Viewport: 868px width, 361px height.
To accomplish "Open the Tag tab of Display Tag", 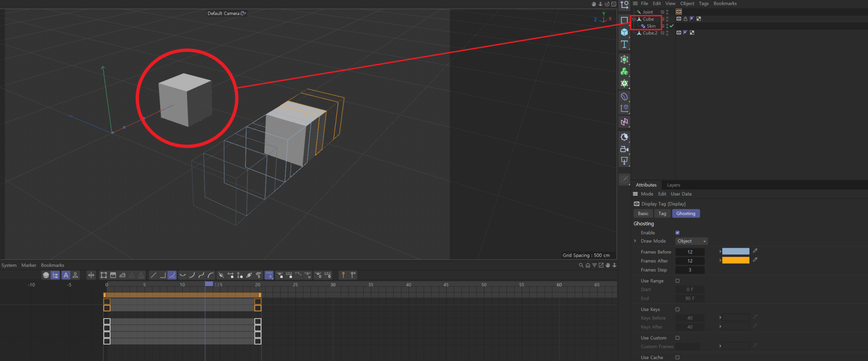I will pos(662,214).
